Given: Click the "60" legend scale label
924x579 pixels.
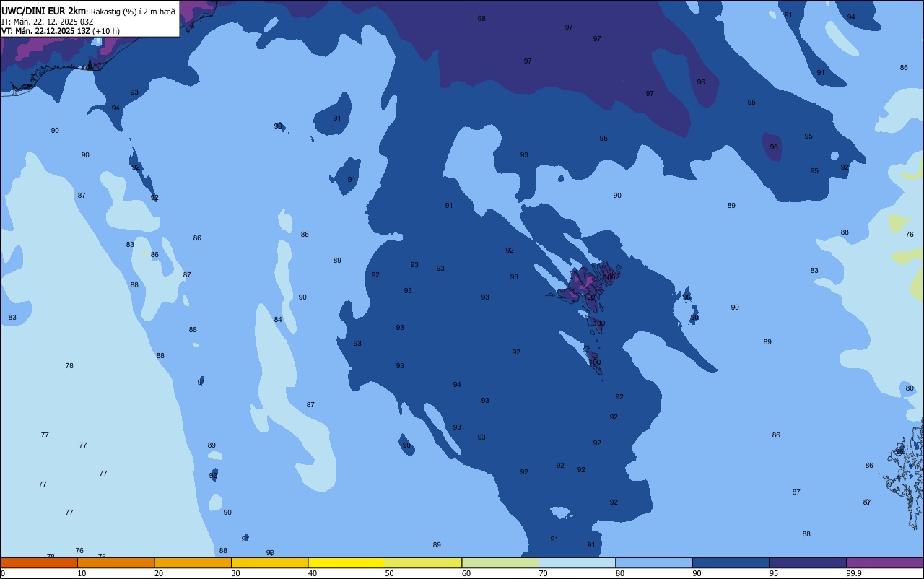Looking at the screenshot, I should pos(466,573).
